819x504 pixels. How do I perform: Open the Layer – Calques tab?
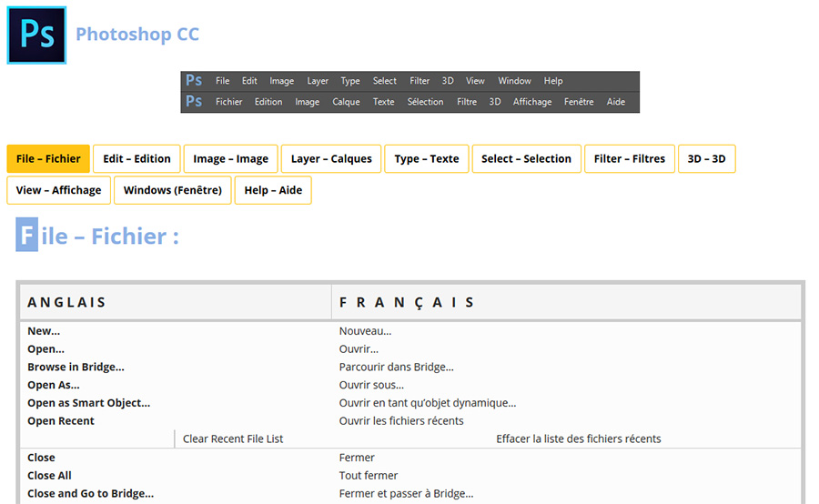tap(331, 158)
